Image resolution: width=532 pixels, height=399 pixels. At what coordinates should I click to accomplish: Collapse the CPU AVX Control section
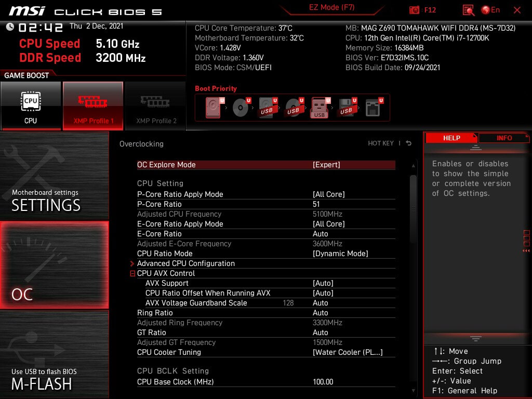[133, 273]
